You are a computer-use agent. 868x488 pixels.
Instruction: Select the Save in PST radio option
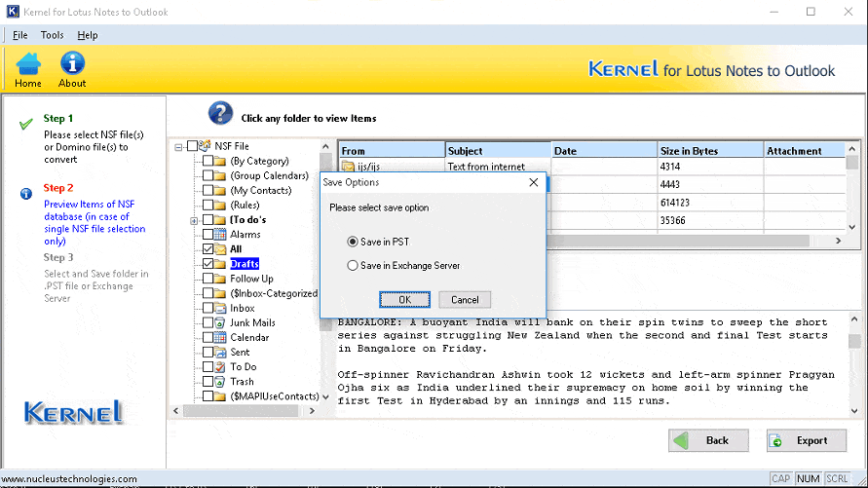[353, 242]
